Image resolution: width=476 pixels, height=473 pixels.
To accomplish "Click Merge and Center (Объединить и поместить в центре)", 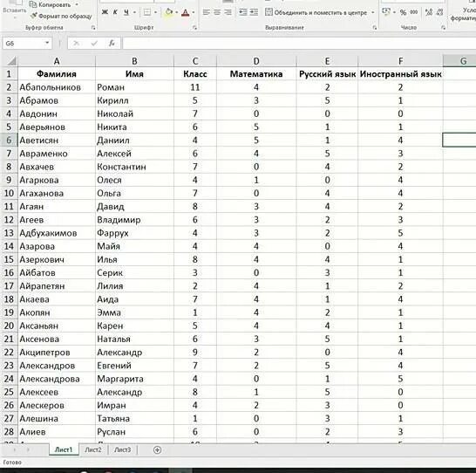I will (316, 12).
